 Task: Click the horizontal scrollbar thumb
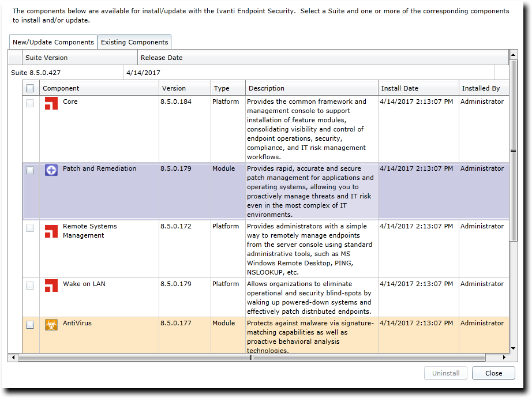coord(251,358)
